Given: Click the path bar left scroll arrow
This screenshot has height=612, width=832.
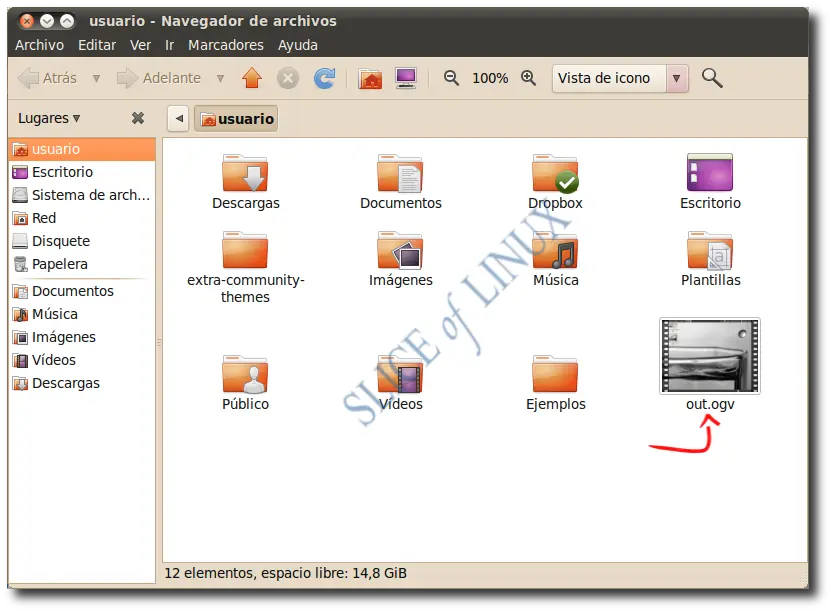Looking at the screenshot, I should click(179, 118).
